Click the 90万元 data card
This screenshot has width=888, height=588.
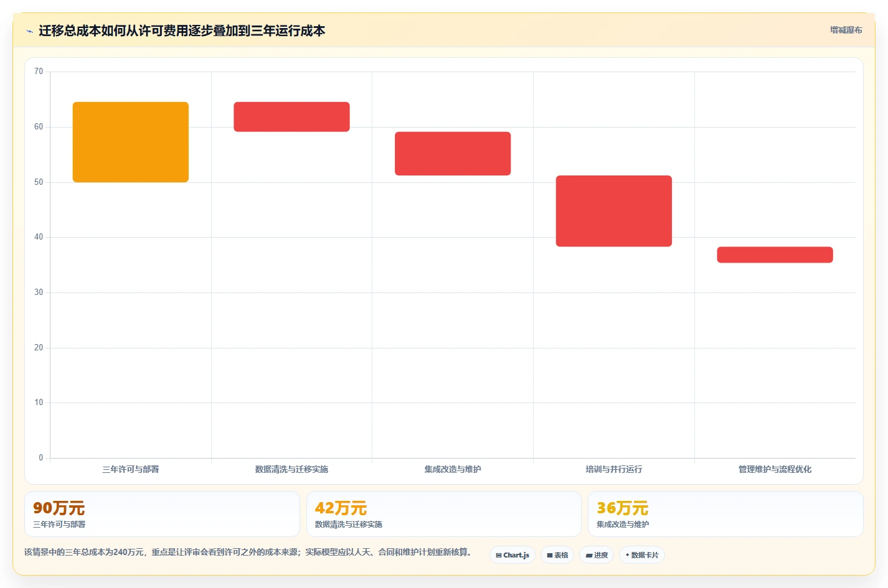[x=162, y=514]
